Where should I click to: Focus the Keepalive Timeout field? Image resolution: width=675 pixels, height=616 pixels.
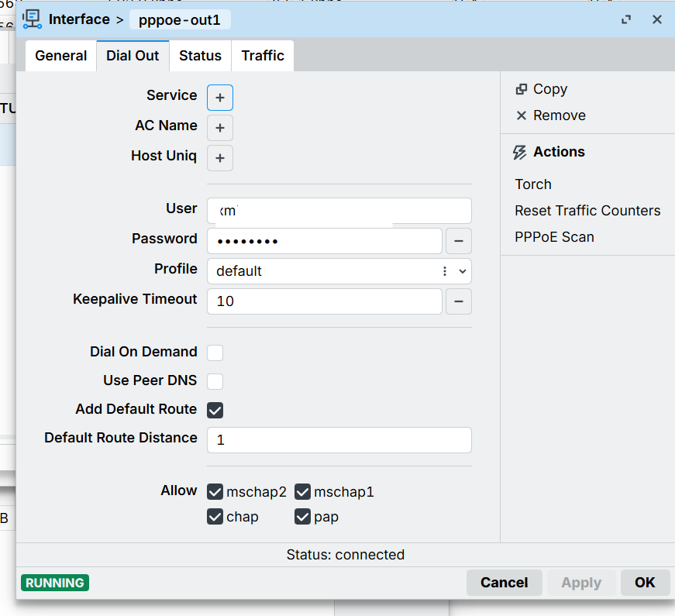click(325, 301)
